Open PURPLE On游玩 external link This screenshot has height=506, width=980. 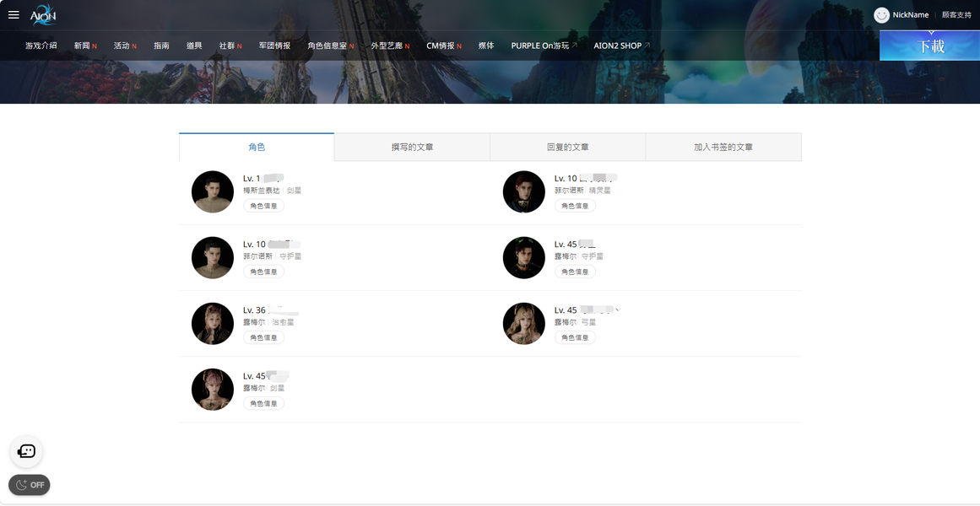[x=544, y=46]
